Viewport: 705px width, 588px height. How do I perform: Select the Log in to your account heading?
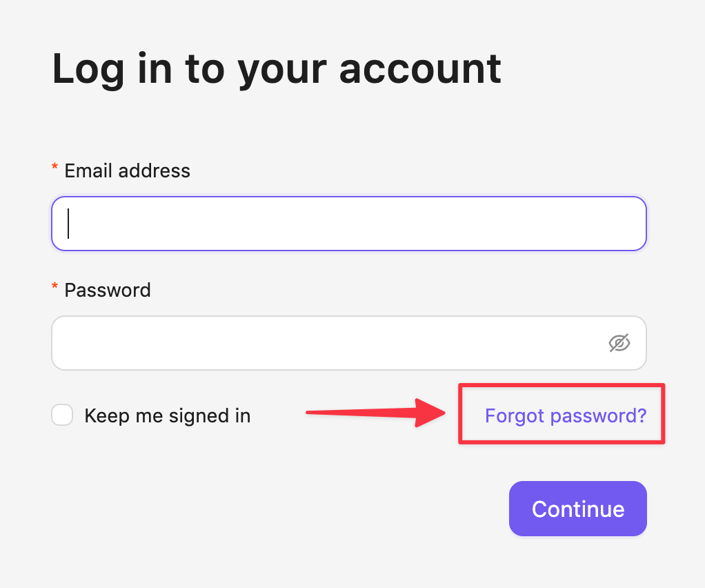coord(277,69)
